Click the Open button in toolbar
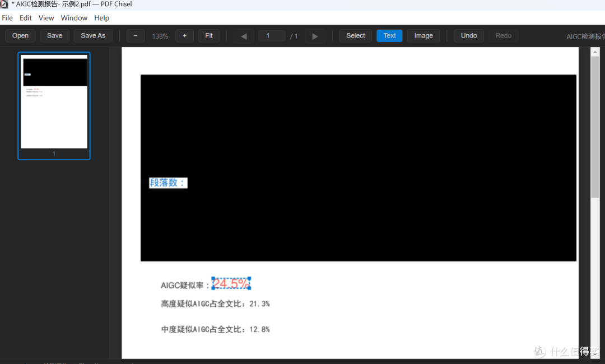Screen dimensions: 605x364 (x=20, y=35)
